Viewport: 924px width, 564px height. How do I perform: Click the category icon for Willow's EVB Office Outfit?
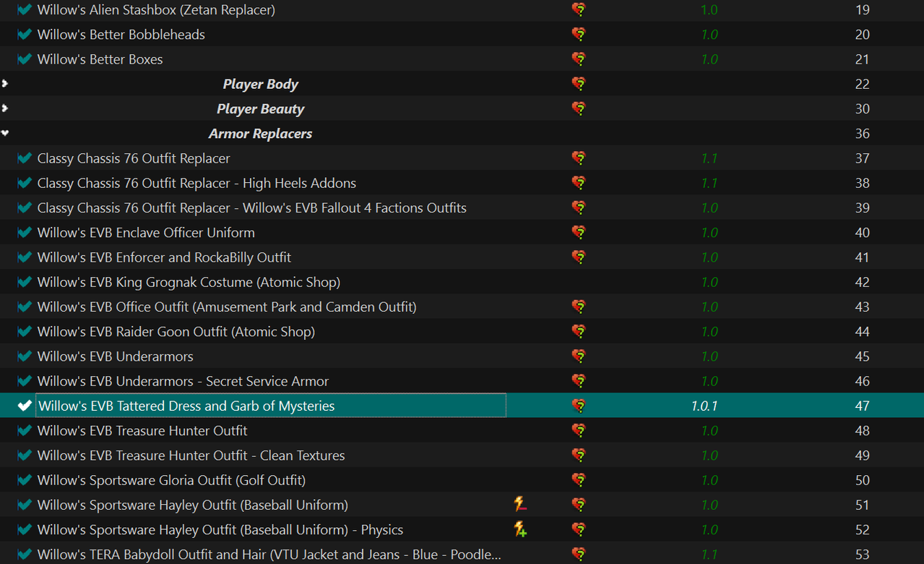[579, 307]
